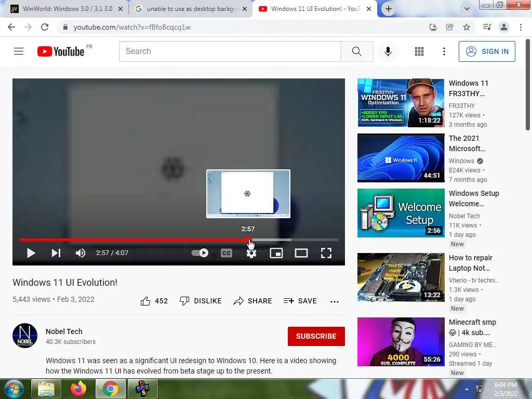Screen dimensions: 532x399
Task: Click the network tray icon
Action: [480, 389]
